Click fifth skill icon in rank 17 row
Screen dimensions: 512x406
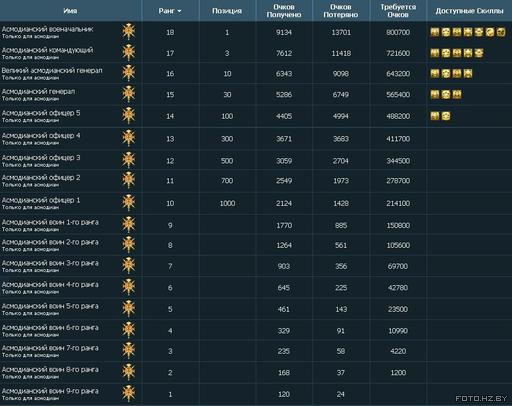click(x=479, y=53)
